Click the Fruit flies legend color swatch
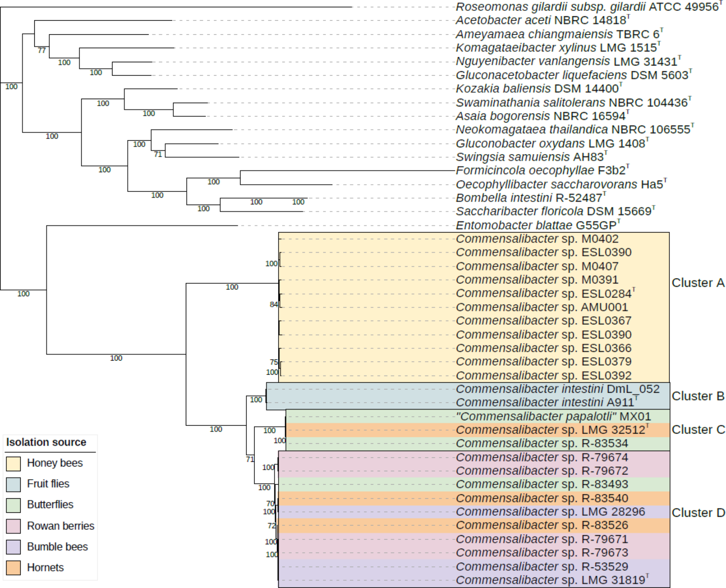Screen dimensions: 726x588 tap(13, 484)
